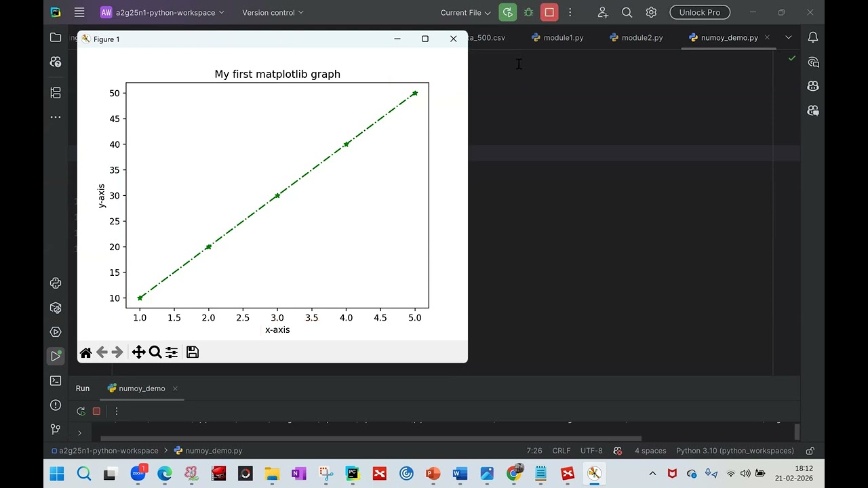This screenshot has height=488, width=868.
Task: Open PyCharm main hamburger menu
Action: pos(79,12)
